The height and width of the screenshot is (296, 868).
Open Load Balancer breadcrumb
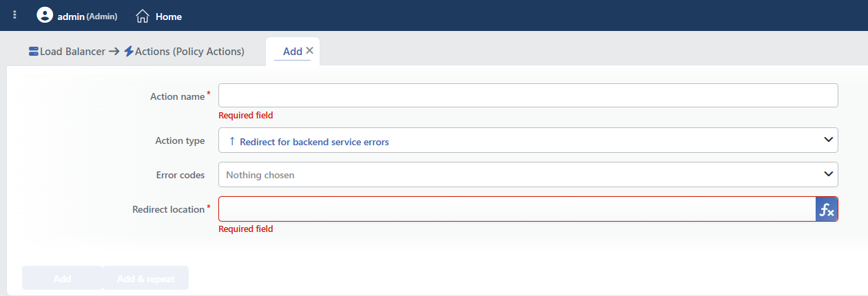(72, 51)
